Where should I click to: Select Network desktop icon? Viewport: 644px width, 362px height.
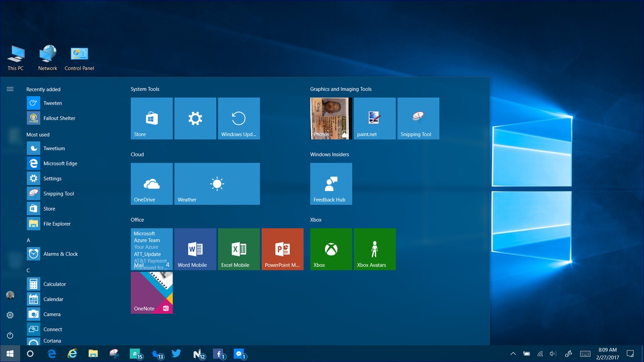click(x=48, y=58)
